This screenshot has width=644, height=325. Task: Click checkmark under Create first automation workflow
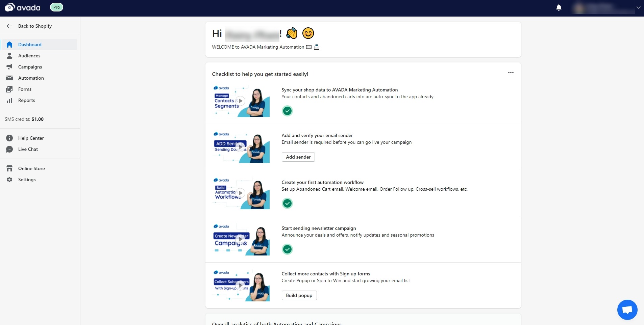pos(287,203)
